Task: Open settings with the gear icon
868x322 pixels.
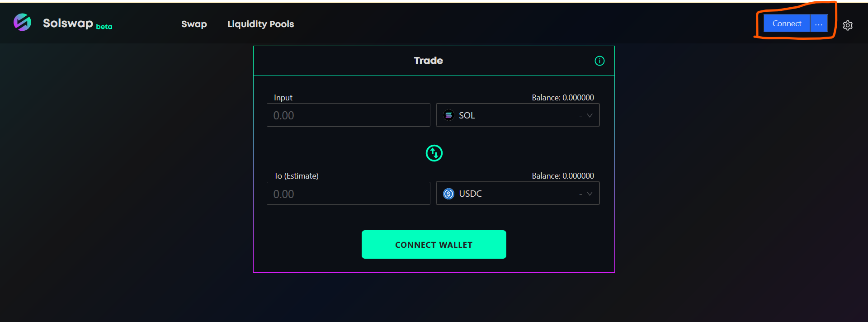Action: (x=848, y=25)
